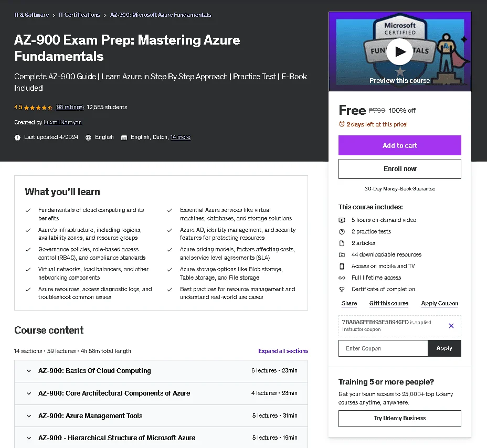Open IT & Software breadcrumb
The image size is (487, 448).
click(31, 15)
